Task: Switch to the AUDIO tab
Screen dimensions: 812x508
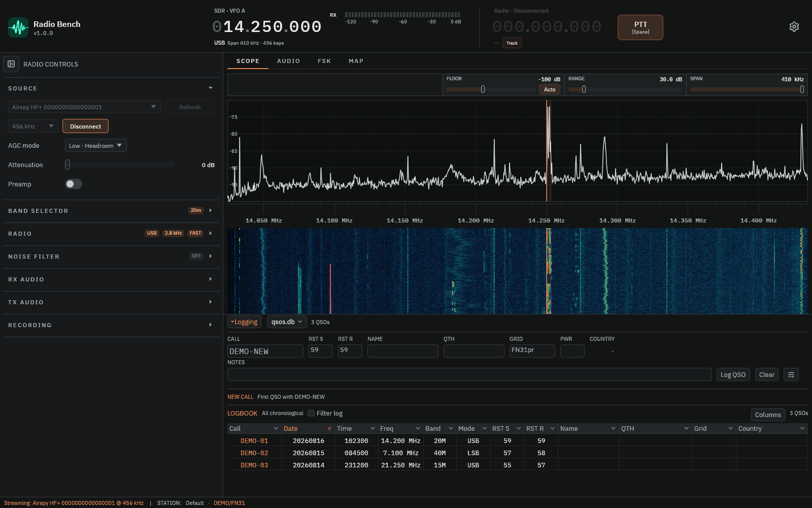Action: tap(289, 61)
